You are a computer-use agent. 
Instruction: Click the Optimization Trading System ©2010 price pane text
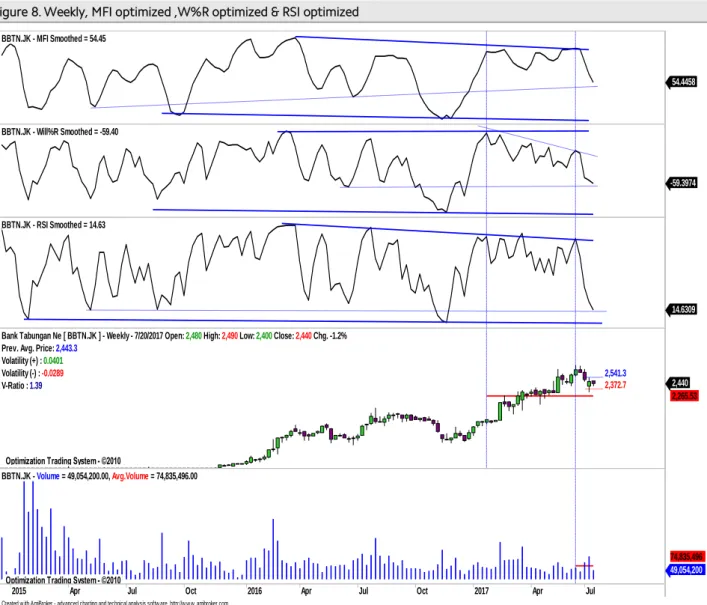pyautogui.click(x=63, y=461)
